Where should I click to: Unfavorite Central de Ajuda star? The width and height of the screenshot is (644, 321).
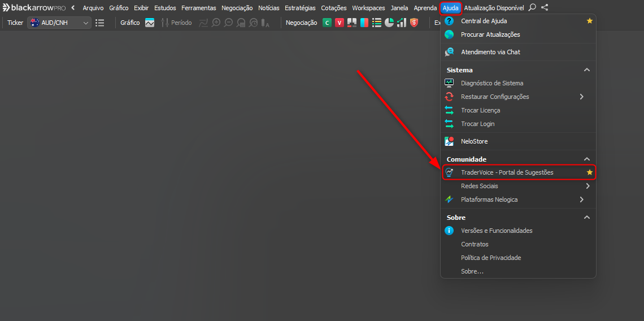click(589, 20)
